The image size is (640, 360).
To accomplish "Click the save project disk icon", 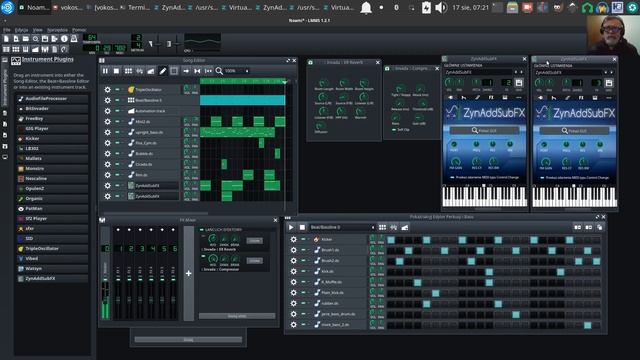I will [45, 39].
